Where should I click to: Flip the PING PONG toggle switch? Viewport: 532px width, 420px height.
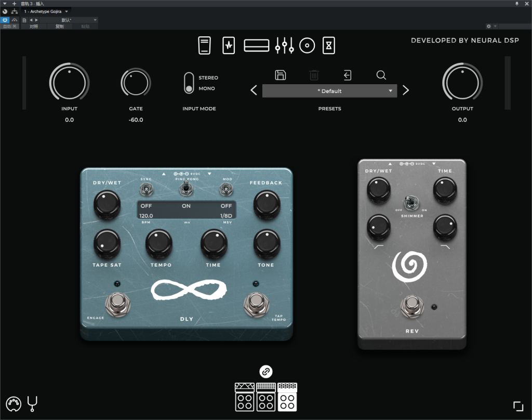[186, 188]
